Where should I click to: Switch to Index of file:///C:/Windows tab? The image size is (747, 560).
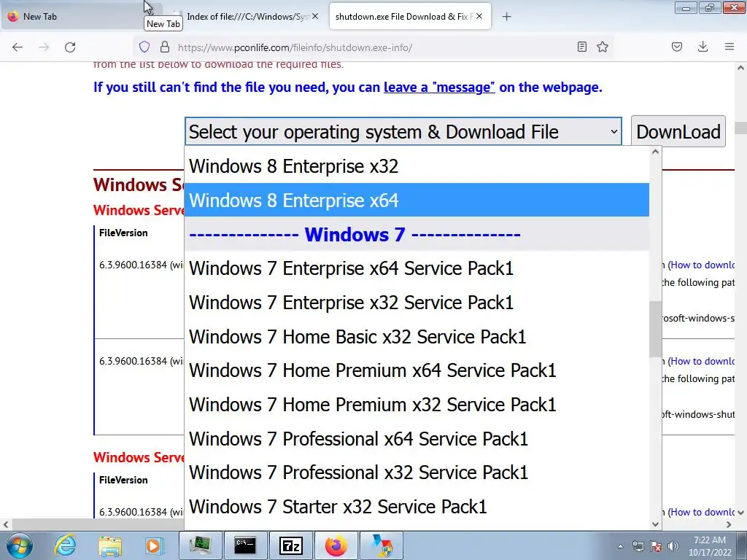click(x=247, y=17)
